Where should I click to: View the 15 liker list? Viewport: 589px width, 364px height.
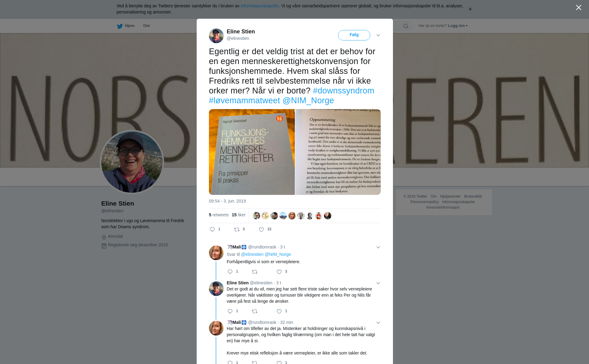click(239, 215)
